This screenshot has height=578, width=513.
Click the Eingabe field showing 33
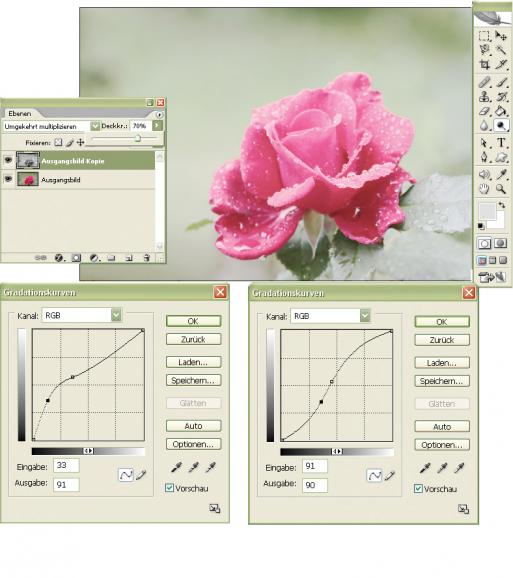[x=66, y=465]
